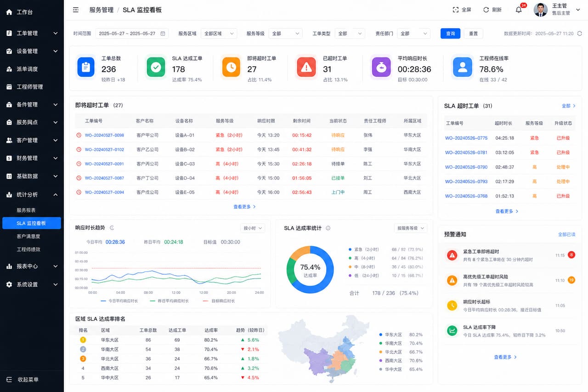The width and height of the screenshot is (588, 392).
Task: Click the user avatar of 王主管
Action: (541, 10)
